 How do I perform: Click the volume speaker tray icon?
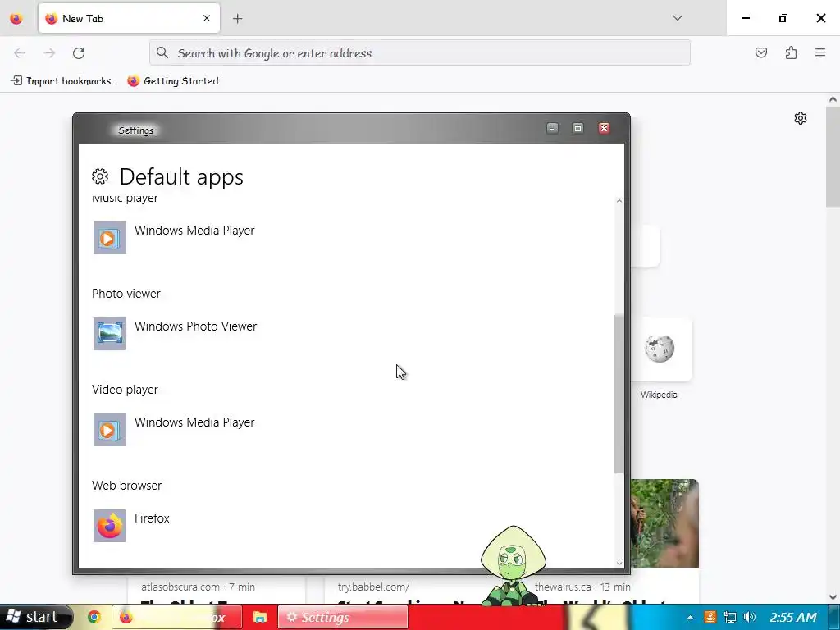click(750, 617)
